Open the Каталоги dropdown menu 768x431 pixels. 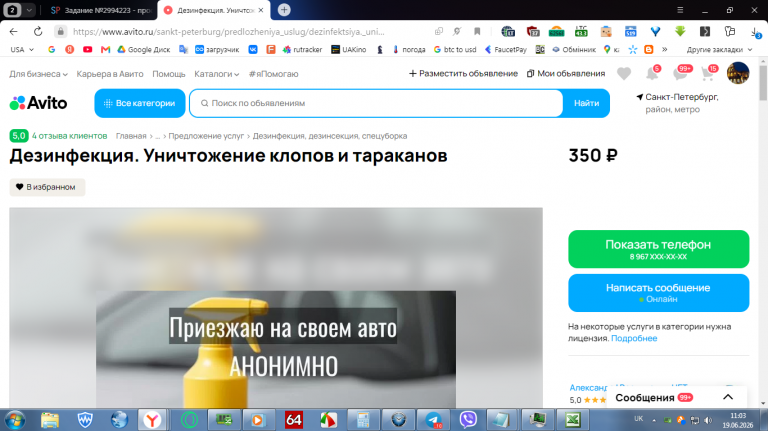[x=216, y=74]
